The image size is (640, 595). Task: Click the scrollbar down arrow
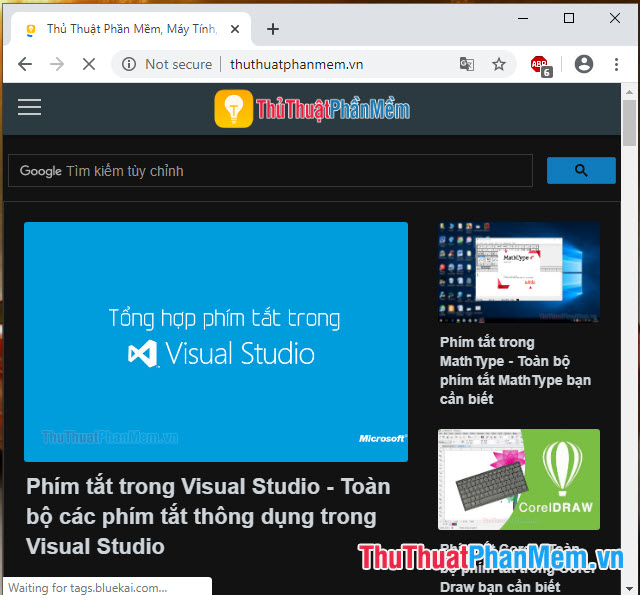[629, 588]
